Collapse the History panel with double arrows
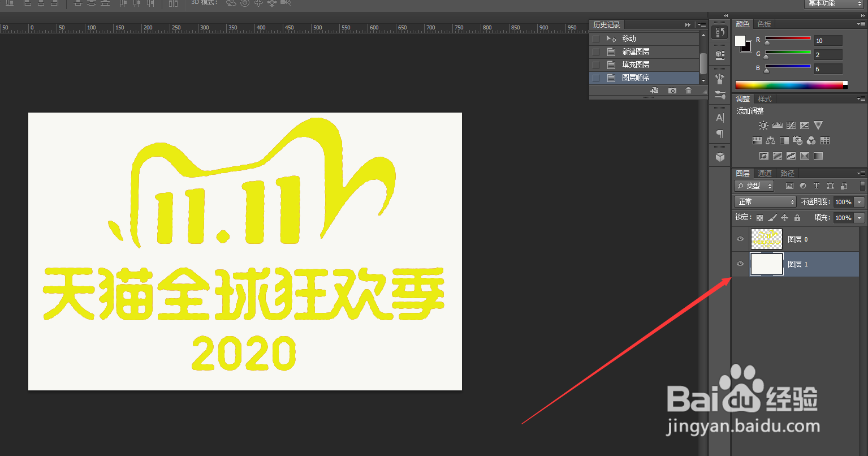 tap(688, 25)
